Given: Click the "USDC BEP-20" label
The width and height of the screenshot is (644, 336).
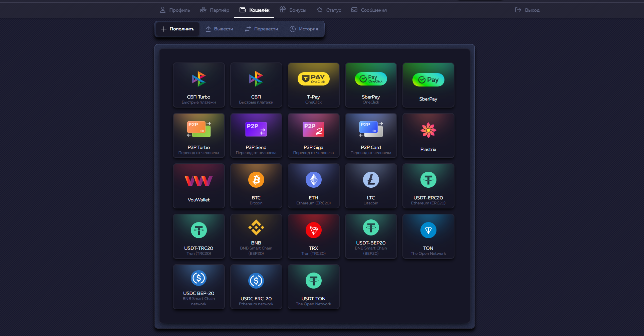Looking at the screenshot, I should [199, 293].
